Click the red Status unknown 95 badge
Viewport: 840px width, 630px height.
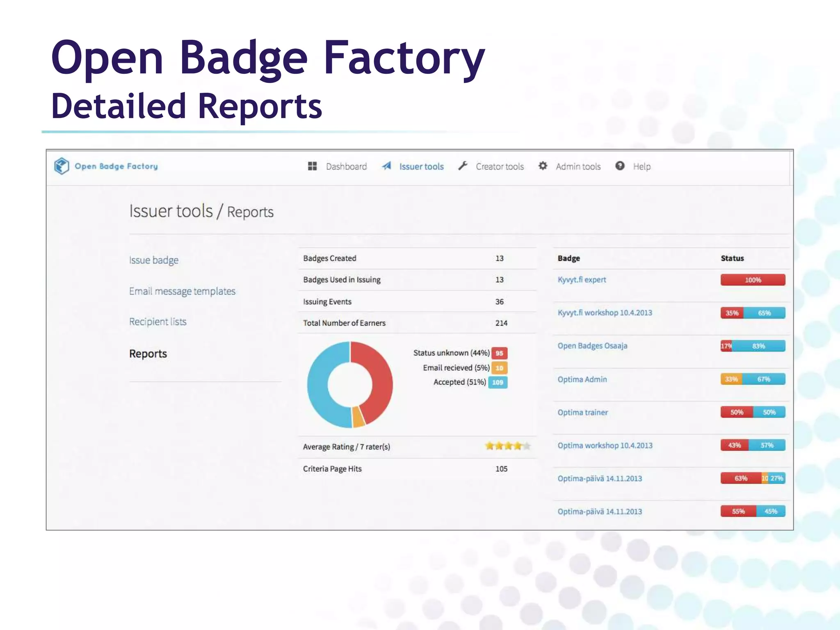(499, 353)
